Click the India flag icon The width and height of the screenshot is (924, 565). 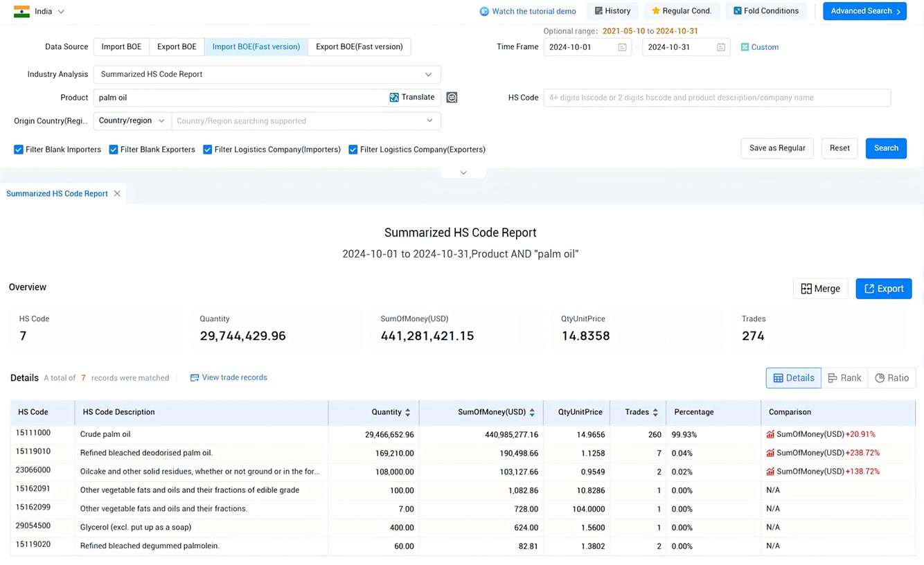click(x=21, y=12)
